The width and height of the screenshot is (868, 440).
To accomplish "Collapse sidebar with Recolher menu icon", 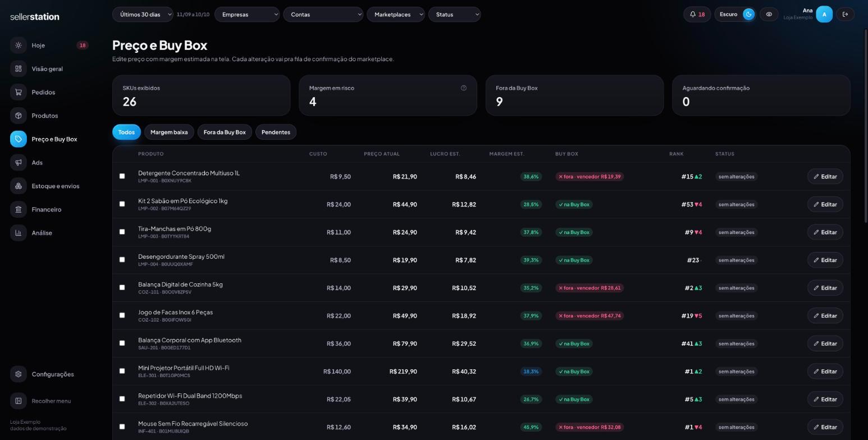I will point(19,401).
